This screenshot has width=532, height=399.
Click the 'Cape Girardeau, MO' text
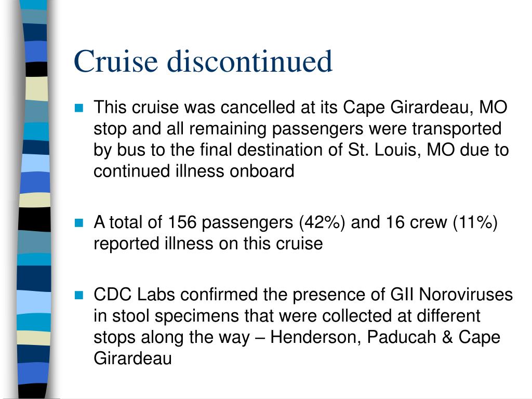coord(425,108)
